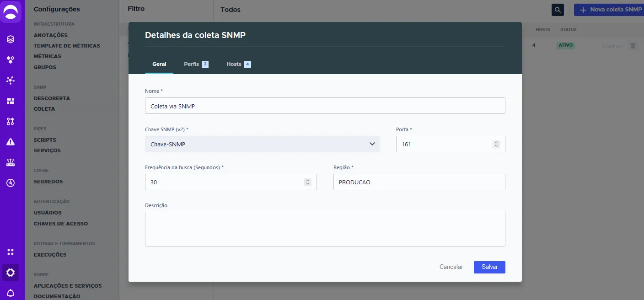Click the Desativar link in the table

[x=612, y=46]
